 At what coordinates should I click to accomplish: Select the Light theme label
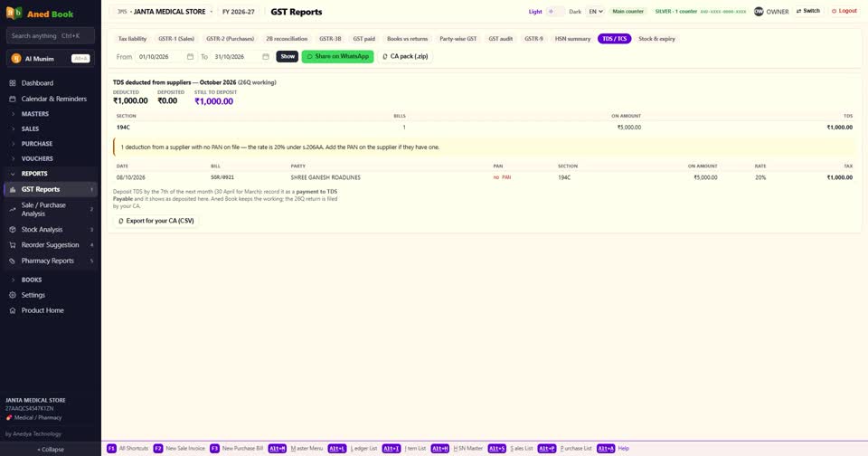pos(535,11)
